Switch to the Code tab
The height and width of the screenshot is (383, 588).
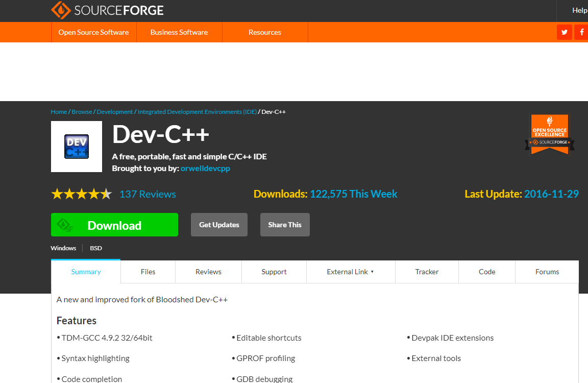(x=487, y=272)
